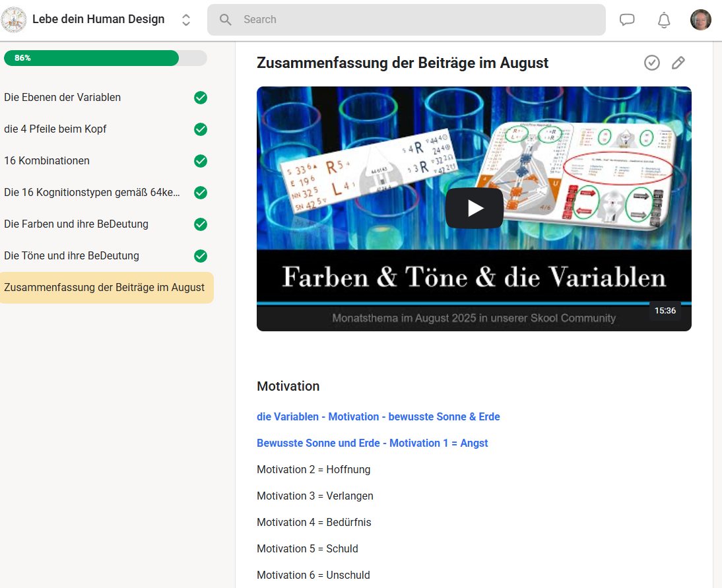Open Die 16 Kognitionstypen lesson
Screen dimensions: 722x588
(x=92, y=193)
